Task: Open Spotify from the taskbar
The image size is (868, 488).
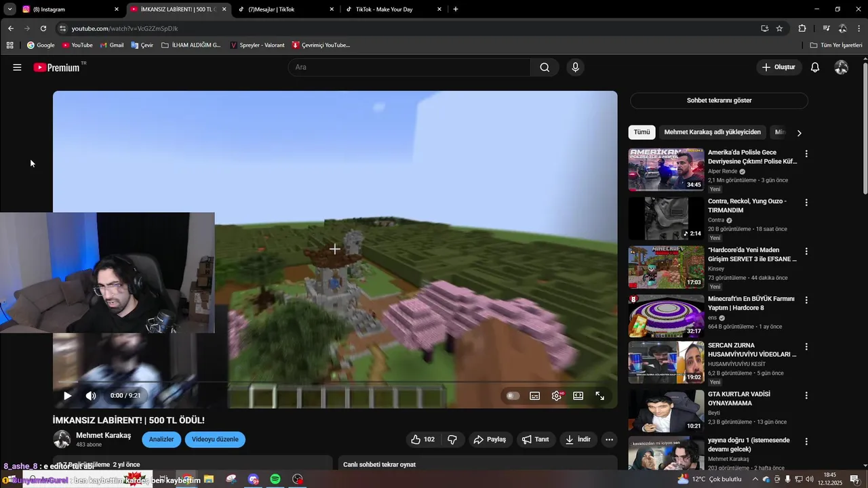Action: [x=275, y=479]
